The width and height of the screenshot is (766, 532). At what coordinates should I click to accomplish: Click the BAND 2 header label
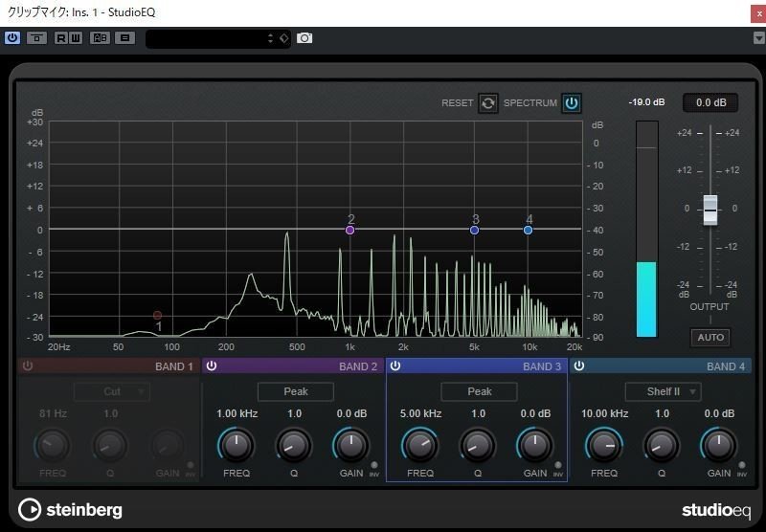pyautogui.click(x=358, y=366)
